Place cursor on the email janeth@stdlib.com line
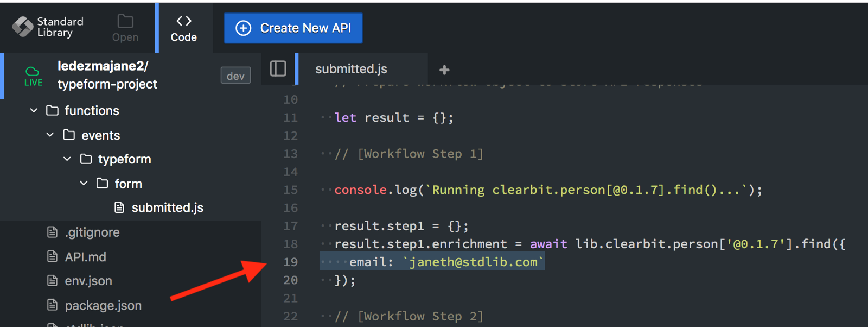Screen dimensions: 868x327 click(x=432, y=262)
